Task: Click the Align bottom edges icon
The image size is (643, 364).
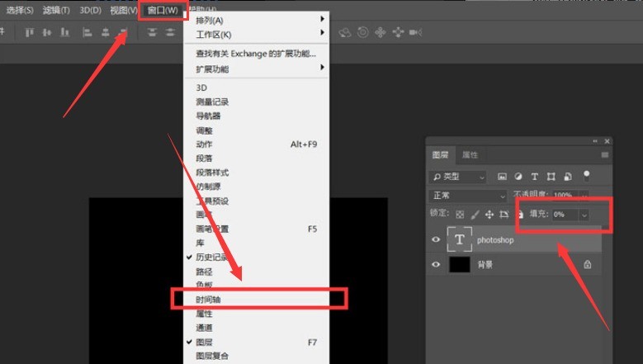Action: click(64, 32)
